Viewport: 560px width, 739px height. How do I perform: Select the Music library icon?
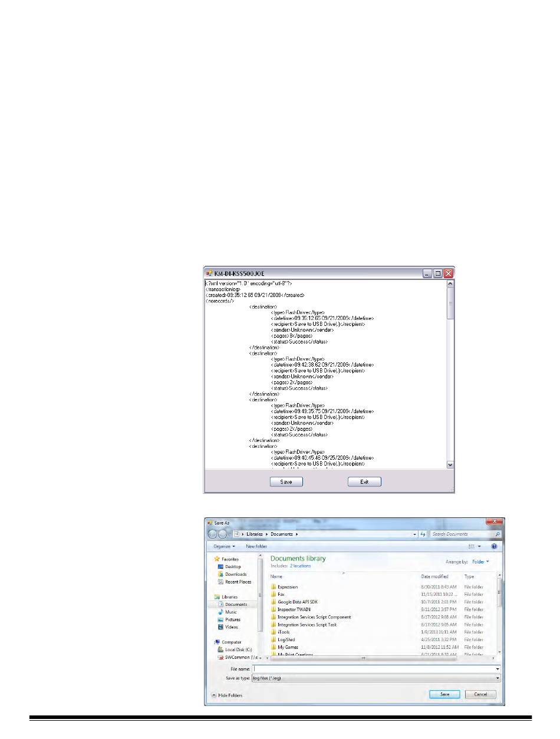tap(220, 612)
